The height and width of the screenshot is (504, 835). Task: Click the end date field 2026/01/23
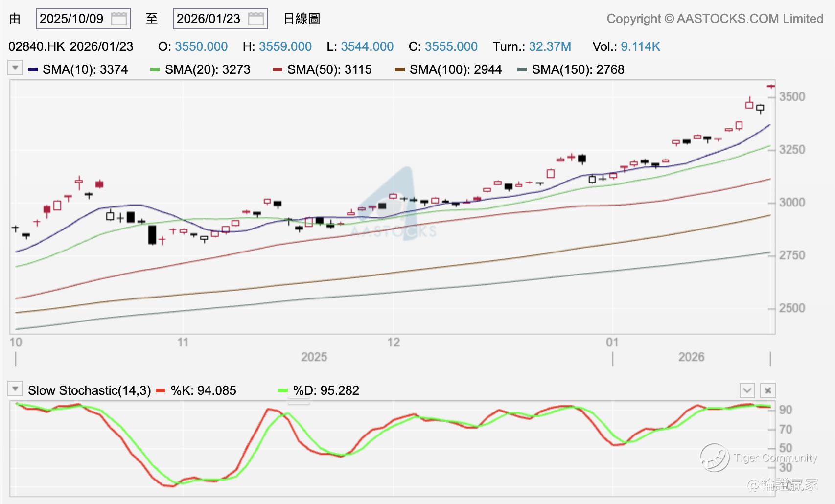click(209, 19)
